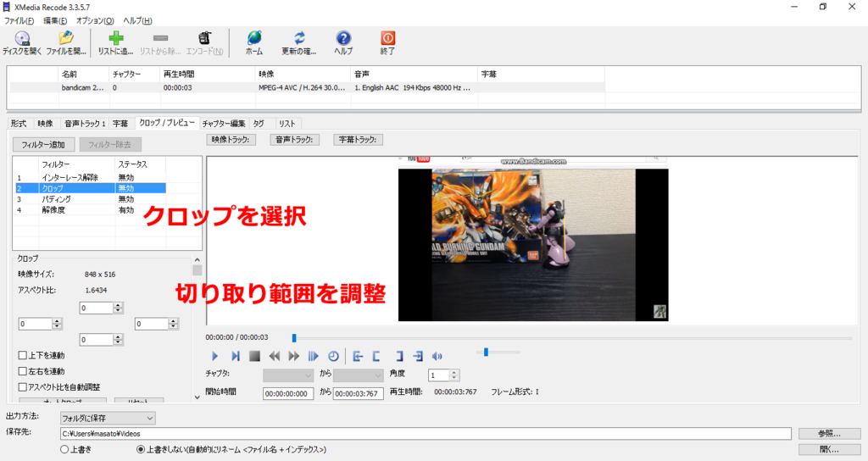Viewport: 868px width, 461px height.
Task: Click the 映像トラック button
Action: coord(231,140)
